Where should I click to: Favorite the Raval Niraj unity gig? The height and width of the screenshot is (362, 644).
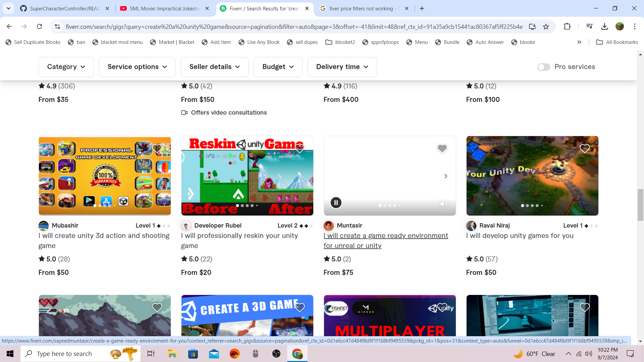pyautogui.click(x=585, y=148)
